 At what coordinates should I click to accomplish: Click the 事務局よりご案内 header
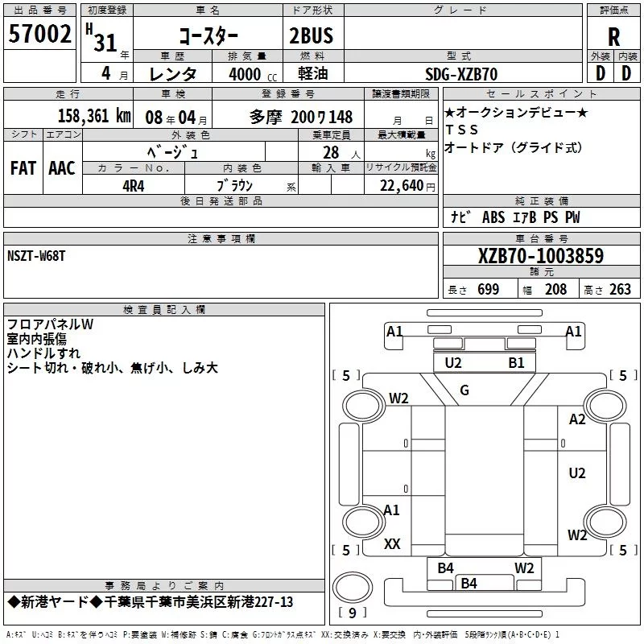(164, 586)
